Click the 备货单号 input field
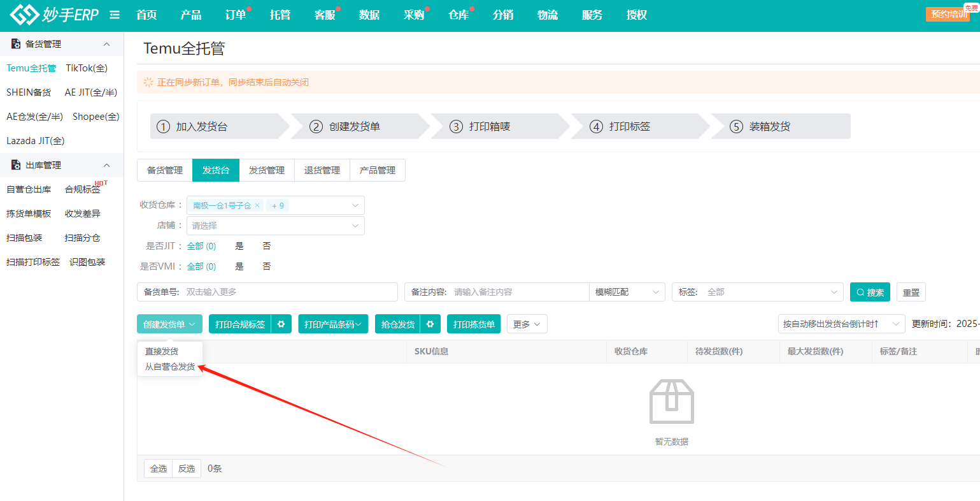 click(267, 292)
